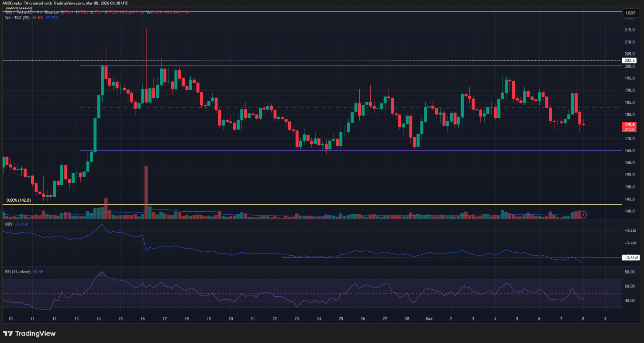Click the 215.0 price on the axis
Viewport: 644px width, 343px height.
(630, 30)
